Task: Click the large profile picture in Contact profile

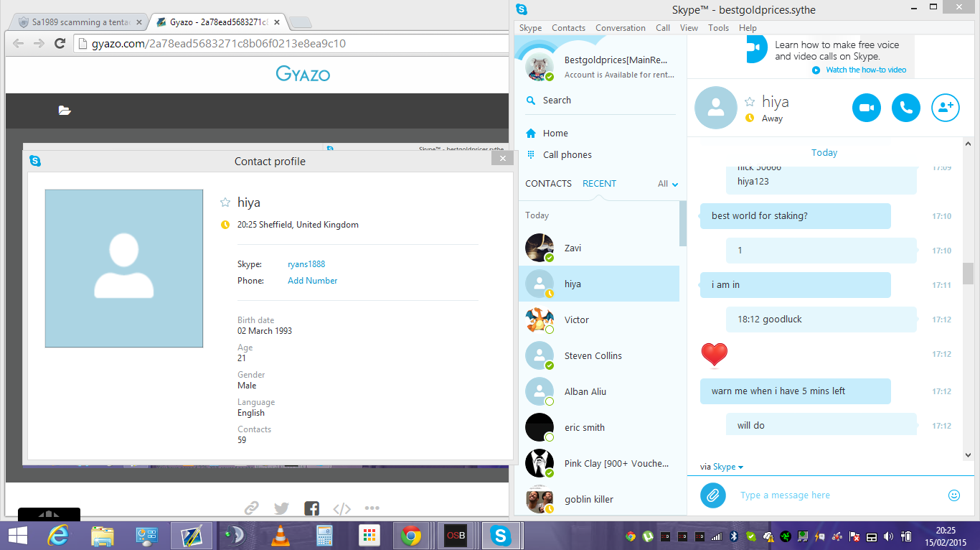Action: point(123,269)
